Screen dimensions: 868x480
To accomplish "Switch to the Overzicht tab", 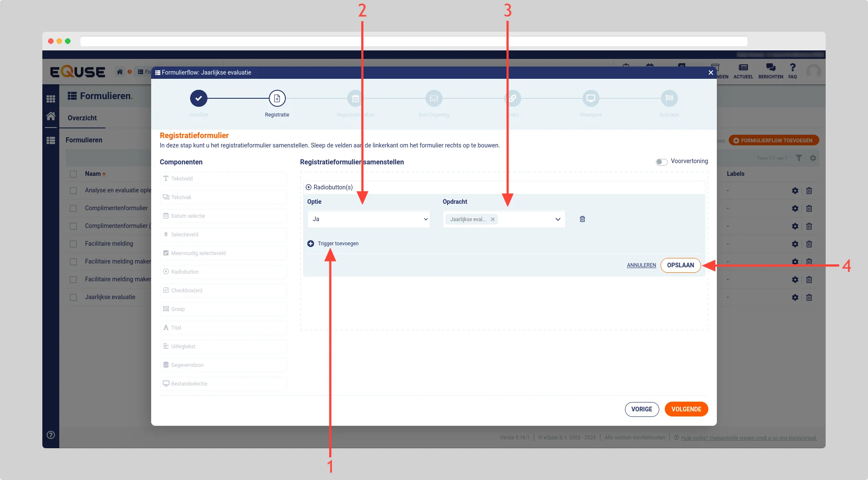I will tap(82, 118).
